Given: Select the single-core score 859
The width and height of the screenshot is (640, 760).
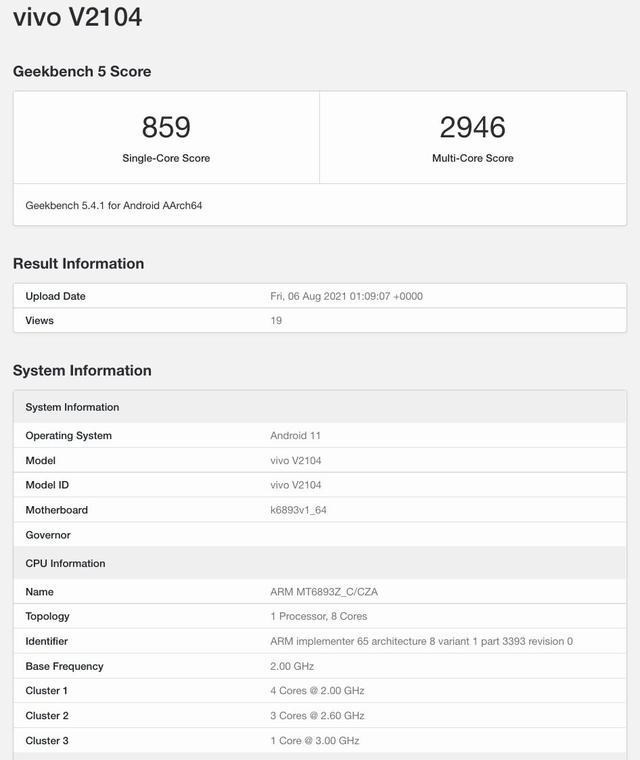Looking at the screenshot, I should coord(166,127).
